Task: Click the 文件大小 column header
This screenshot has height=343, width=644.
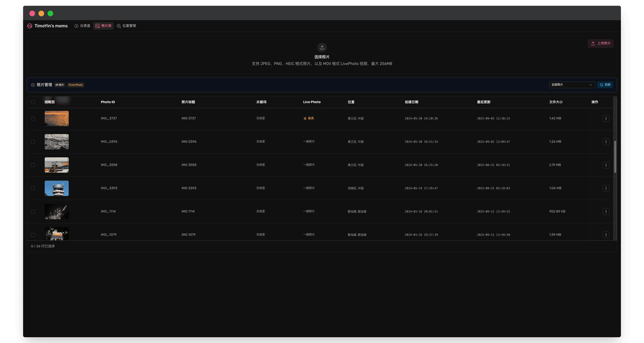Action: pos(556,102)
